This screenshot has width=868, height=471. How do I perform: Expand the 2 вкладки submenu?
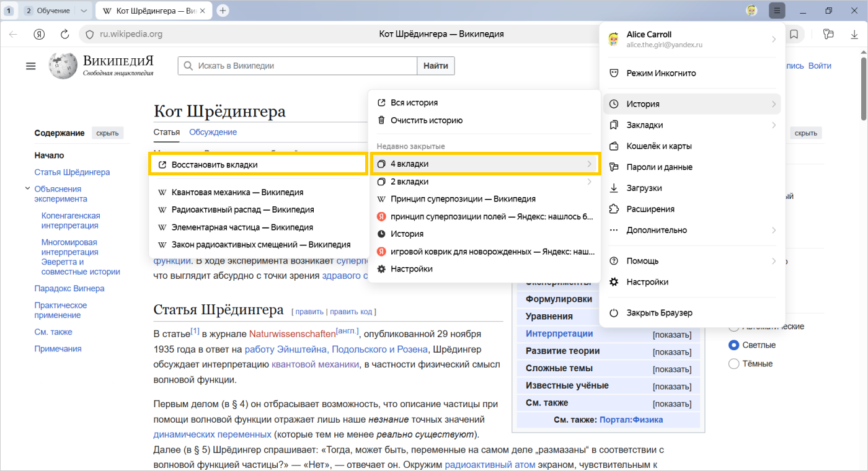coord(485,182)
